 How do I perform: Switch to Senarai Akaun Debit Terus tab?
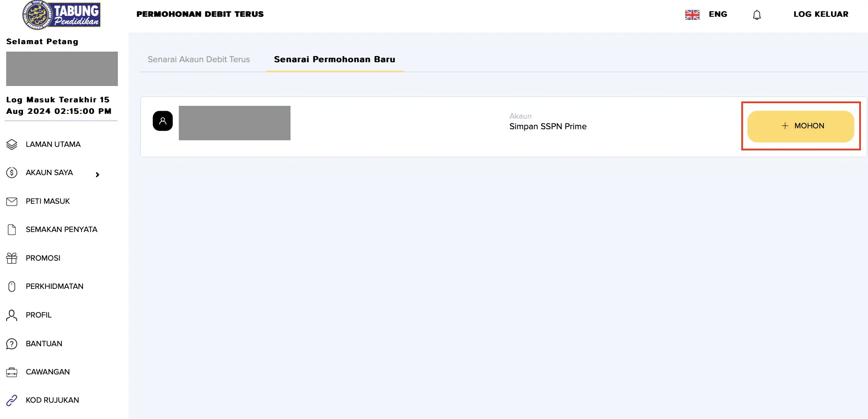coord(199,59)
